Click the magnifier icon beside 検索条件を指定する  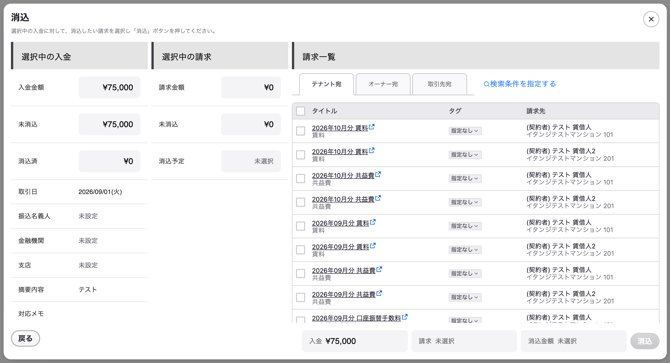(486, 84)
